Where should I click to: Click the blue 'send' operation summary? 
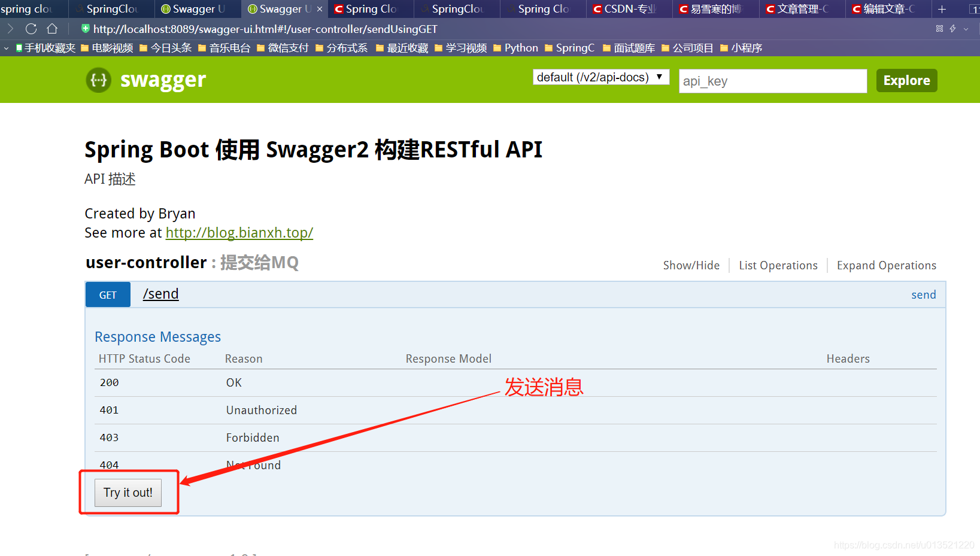click(924, 294)
